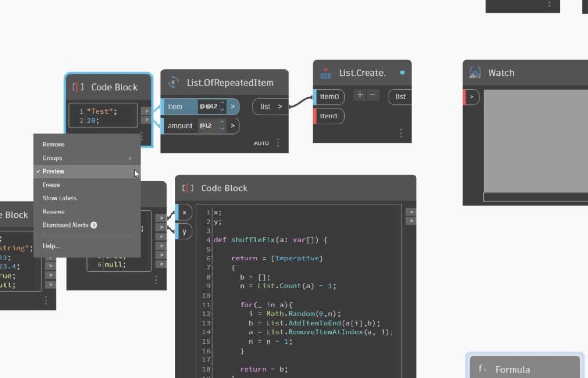The width and height of the screenshot is (588, 378).
Task: Click the @L2 level stepper on the amount port
Action: click(222, 126)
